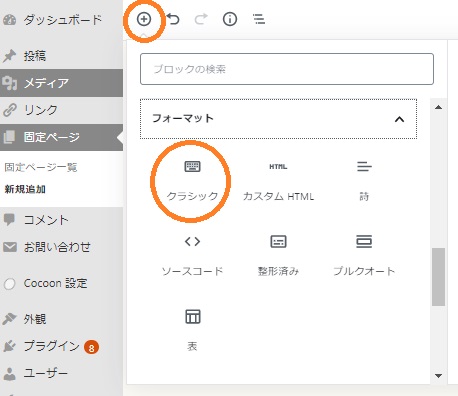Select 新規追加 submenu link
Screen dimensions: 458x396
pyautogui.click(x=25, y=189)
